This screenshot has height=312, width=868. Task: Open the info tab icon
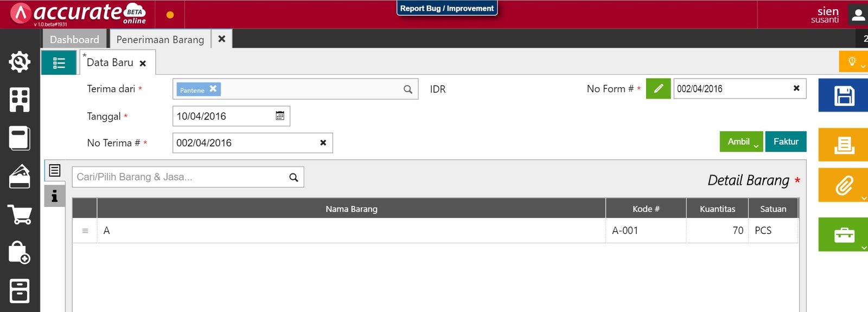(54, 196)
